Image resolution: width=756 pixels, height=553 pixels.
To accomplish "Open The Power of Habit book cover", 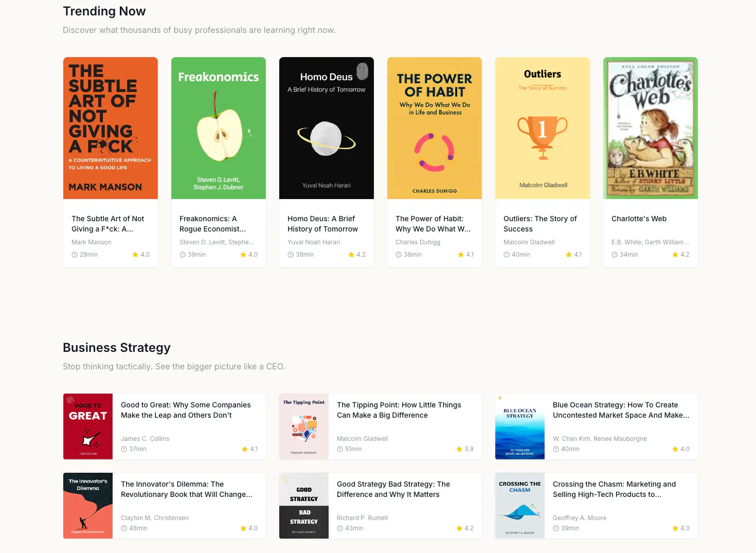I will (x=435, y=128).
